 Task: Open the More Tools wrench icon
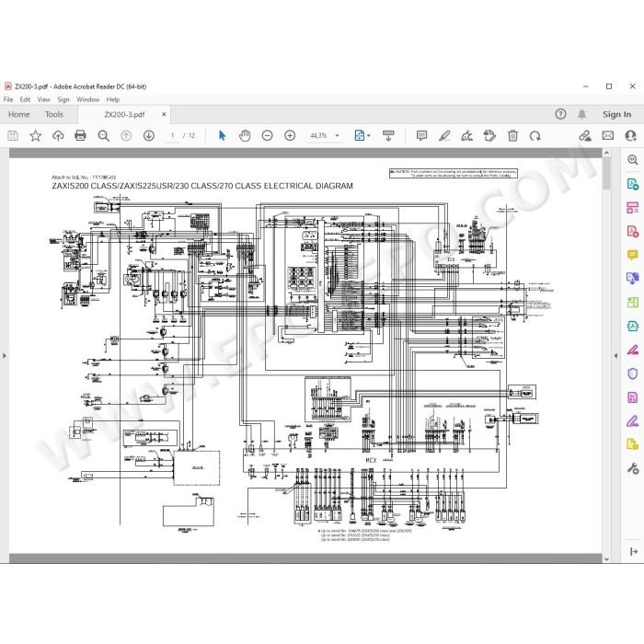(x=633, y=468)
